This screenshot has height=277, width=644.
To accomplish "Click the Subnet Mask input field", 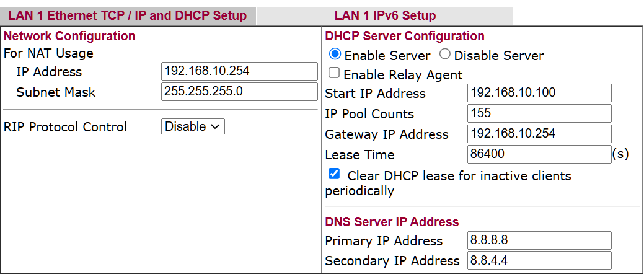I will pos(239,92).
